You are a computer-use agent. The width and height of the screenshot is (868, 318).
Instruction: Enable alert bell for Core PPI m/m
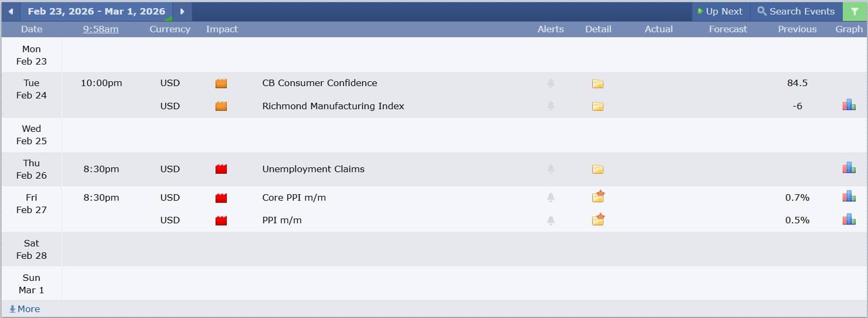pyautogui.click(x=551, y=197)
